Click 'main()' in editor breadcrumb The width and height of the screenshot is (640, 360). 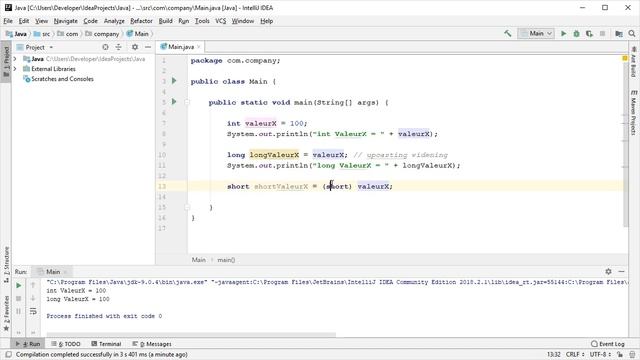(226, 260)
